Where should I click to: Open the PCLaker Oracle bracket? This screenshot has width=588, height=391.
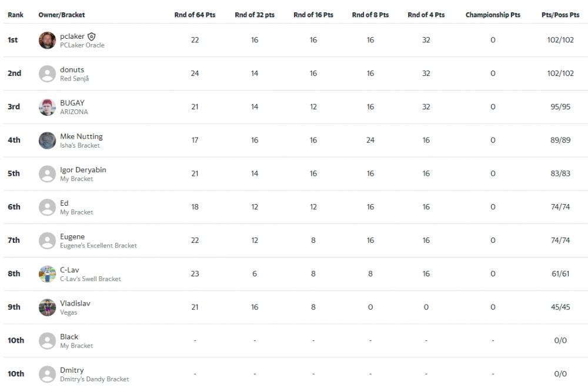pyautogui.click(x=82, y=45)
